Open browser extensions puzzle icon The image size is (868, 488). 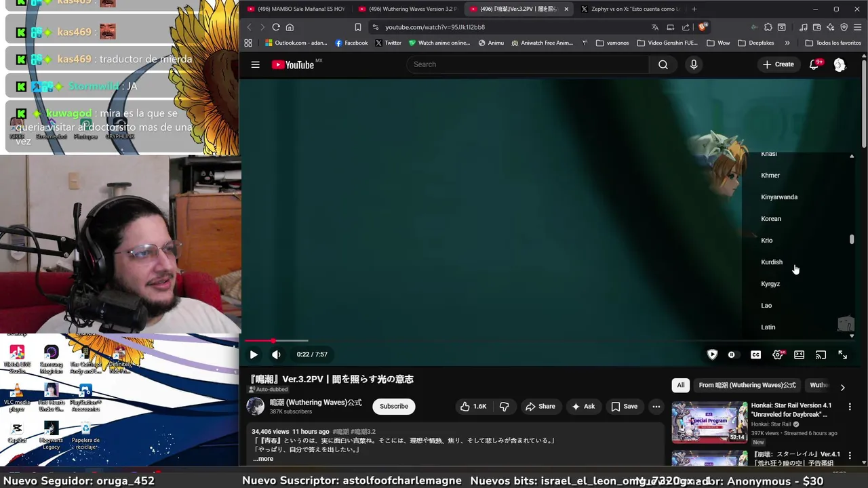(768, 27)
